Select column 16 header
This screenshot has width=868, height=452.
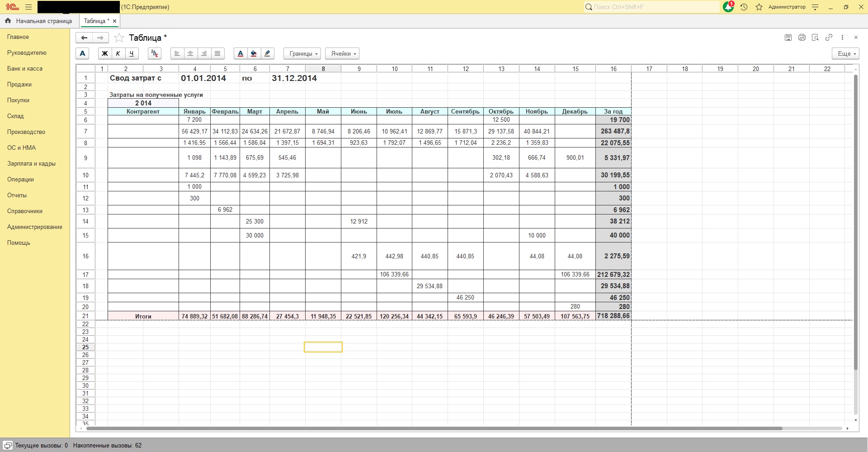613,69
